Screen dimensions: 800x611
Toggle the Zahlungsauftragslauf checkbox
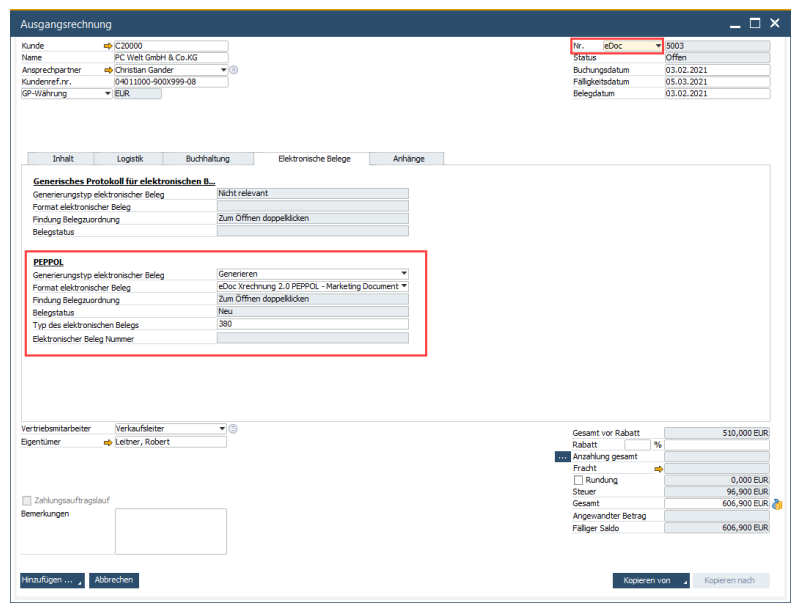click(27, 500)
